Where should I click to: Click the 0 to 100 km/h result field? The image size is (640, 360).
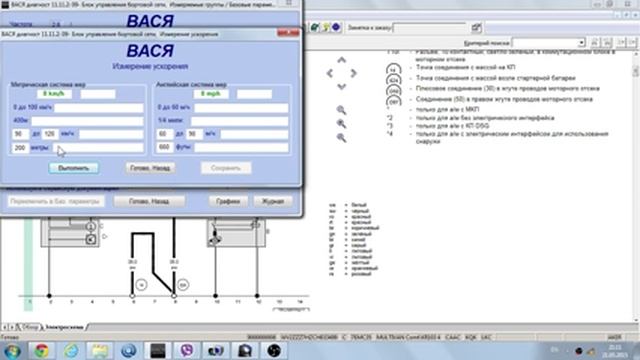pyautogui.click(x=99, y=108)
